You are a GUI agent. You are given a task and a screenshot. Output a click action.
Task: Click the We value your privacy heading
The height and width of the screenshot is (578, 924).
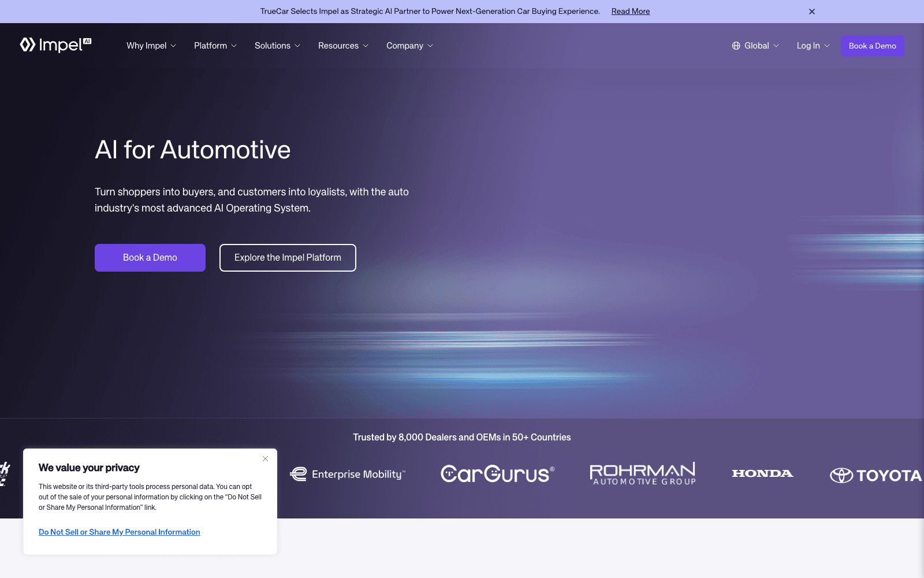pos(89,468)
